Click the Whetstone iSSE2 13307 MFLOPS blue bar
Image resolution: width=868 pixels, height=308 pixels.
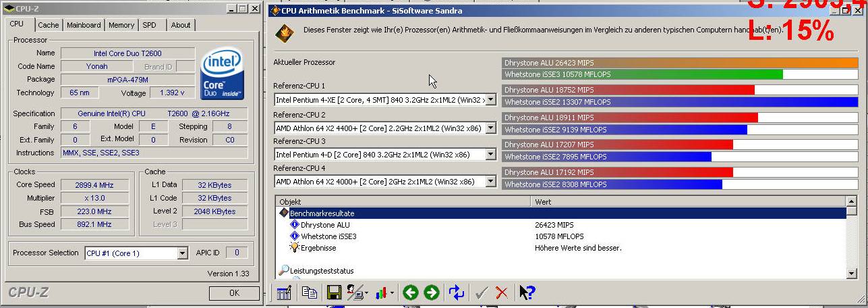pyautogui.click(x=680, y=102)
